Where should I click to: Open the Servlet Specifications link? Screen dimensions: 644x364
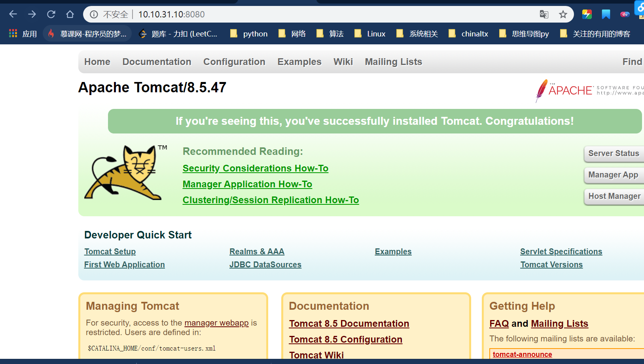(x=561, y=252)
